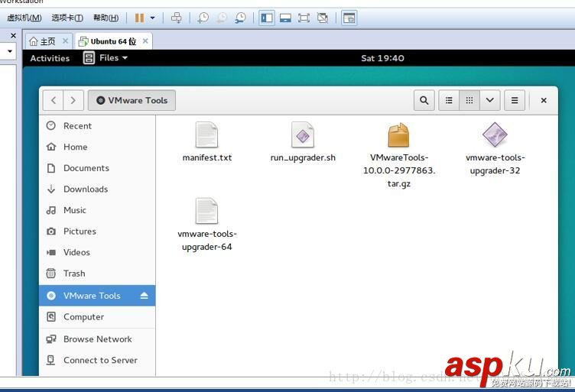Go back in Files navigation
Viewport: 575px width, 392px height.
[54, 100]
